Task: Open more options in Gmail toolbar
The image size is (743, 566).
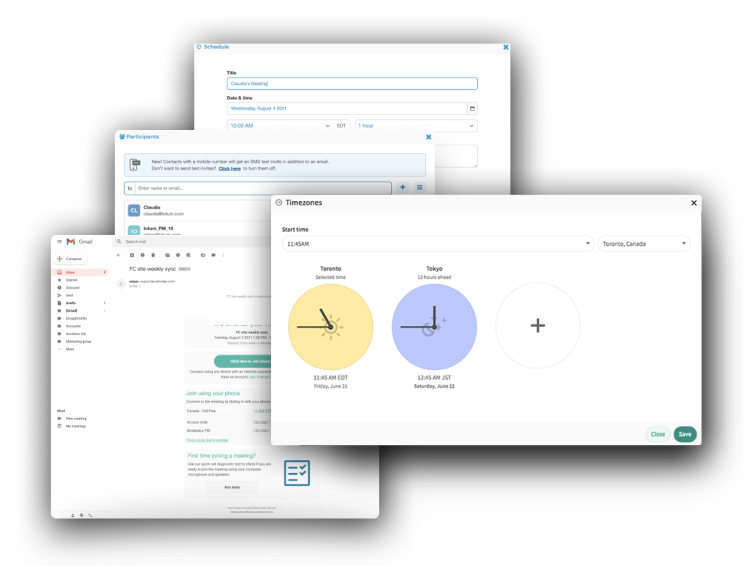Action: pos(223,255)
